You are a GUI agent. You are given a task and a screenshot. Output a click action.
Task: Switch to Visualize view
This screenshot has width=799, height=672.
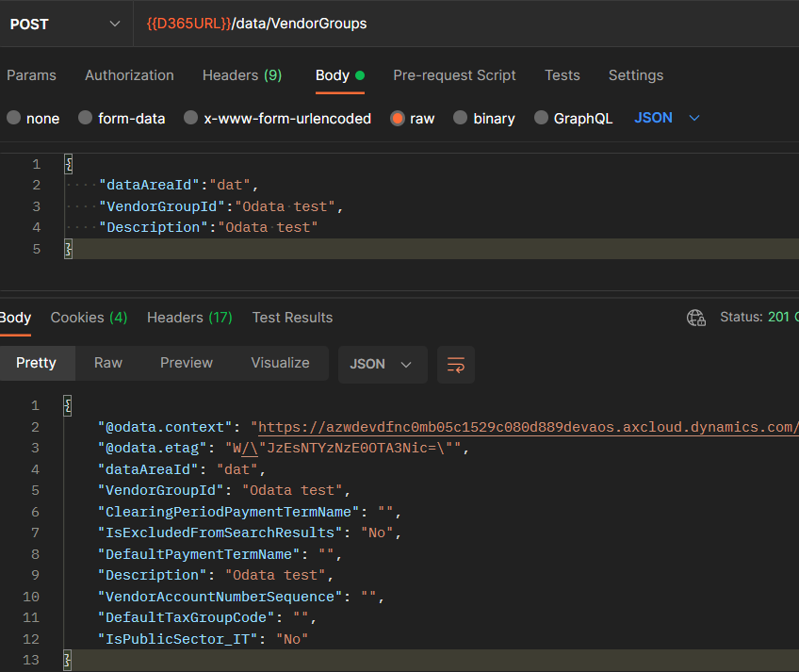pos(280,363)
